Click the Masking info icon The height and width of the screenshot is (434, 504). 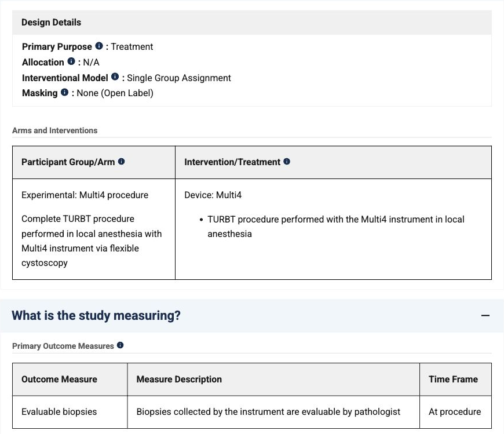tap(65, 92)
